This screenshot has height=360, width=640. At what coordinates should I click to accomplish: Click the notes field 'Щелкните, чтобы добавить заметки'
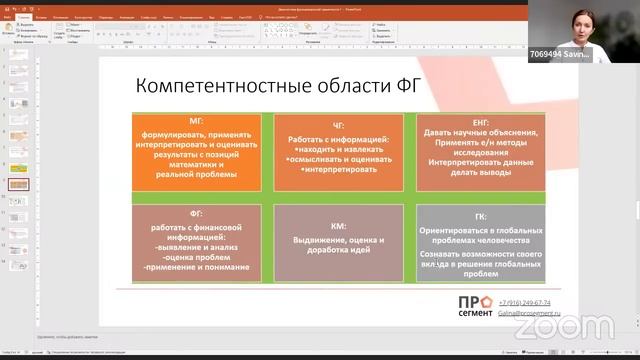(x=67, y=337)
